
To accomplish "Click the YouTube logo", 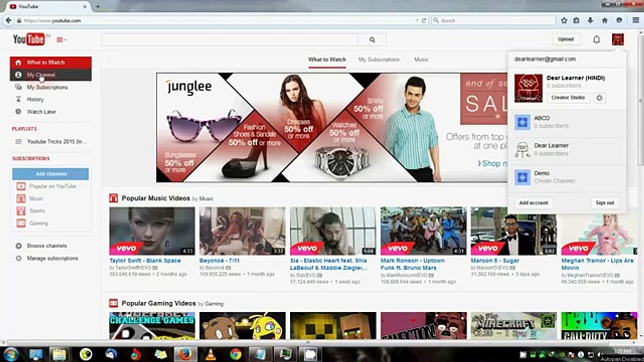I will (29, 39).
